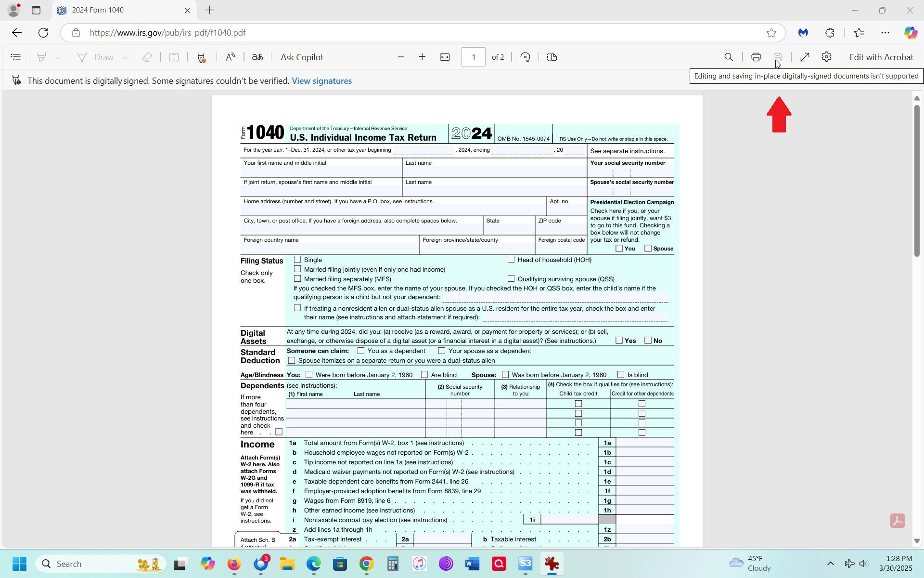
Task: Click the page number input field
Action: 473,57
